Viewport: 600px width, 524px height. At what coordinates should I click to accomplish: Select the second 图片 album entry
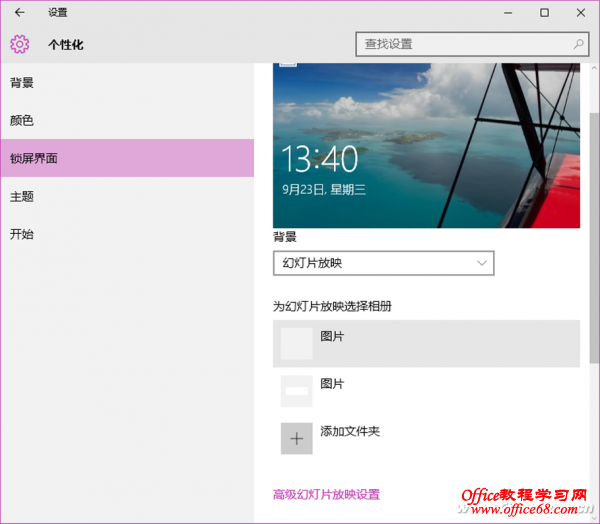426,390
